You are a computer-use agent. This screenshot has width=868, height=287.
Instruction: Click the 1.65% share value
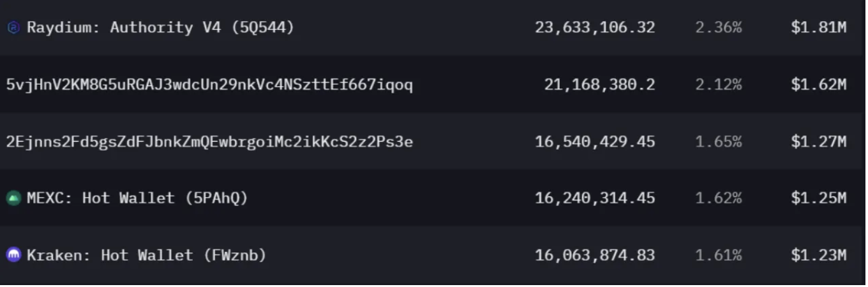coord(719,142)
